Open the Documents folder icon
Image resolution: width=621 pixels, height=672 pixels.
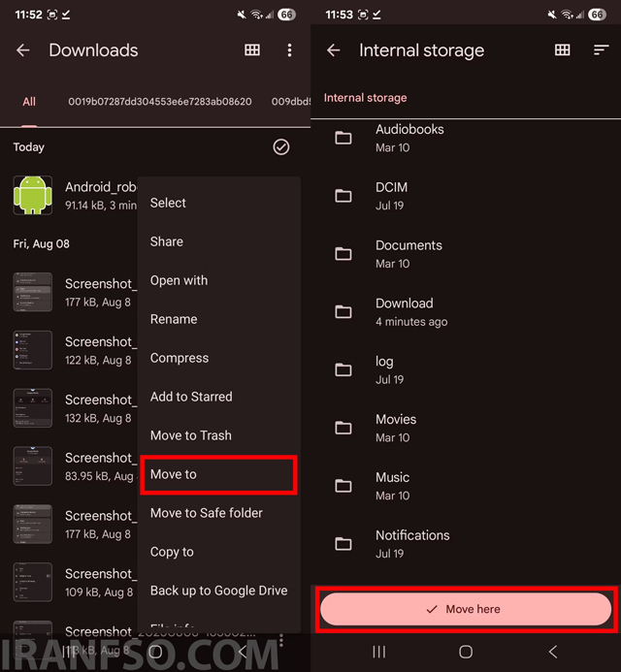point(343,254)
